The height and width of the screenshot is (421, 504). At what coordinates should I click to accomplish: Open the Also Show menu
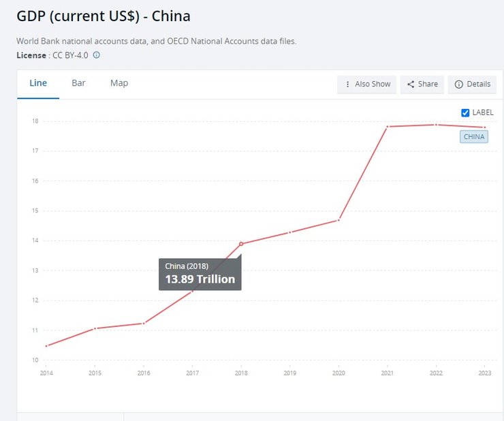tap(367, 84)
